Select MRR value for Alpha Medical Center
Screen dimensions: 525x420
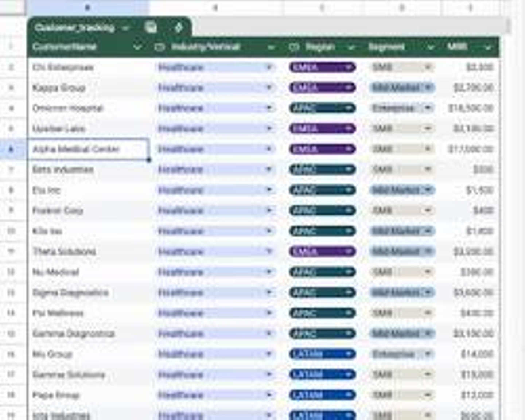pyautogui.click(x=470, y=149)
